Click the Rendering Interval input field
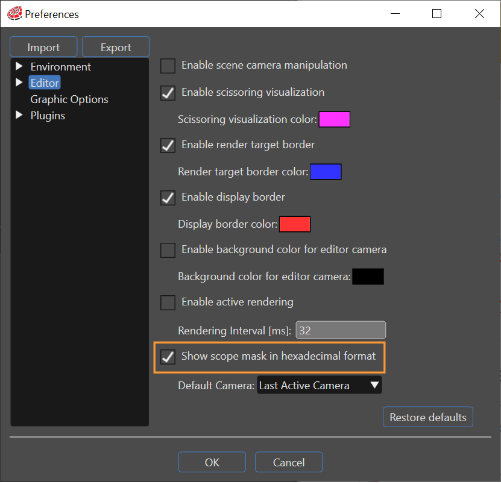 341,330
